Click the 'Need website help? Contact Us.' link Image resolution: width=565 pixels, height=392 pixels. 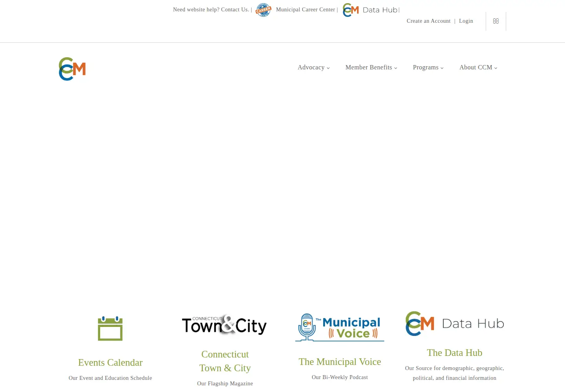[211, 10]
